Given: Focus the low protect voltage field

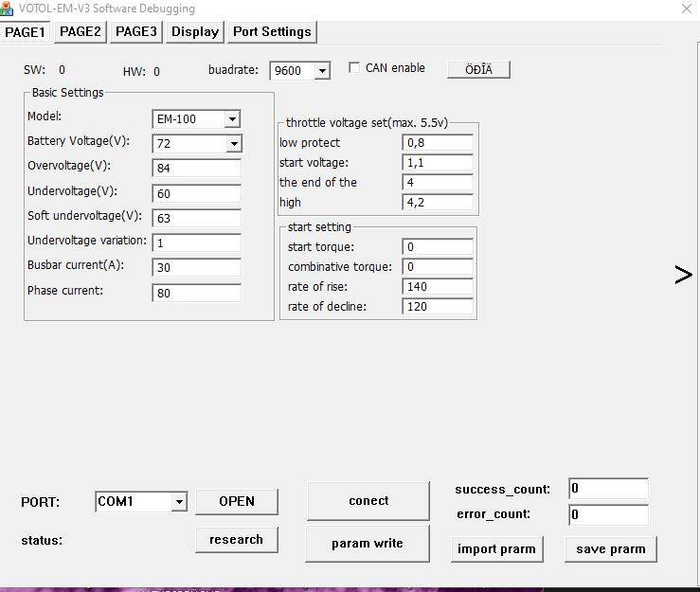Looking at the screenshot, I should pyautogui.click(x=438, y=143).
